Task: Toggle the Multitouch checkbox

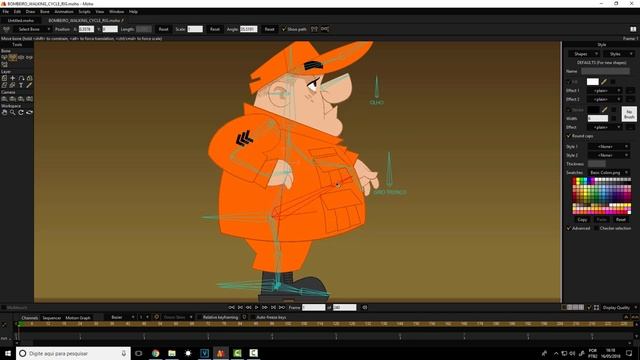Action: (4, 307)
